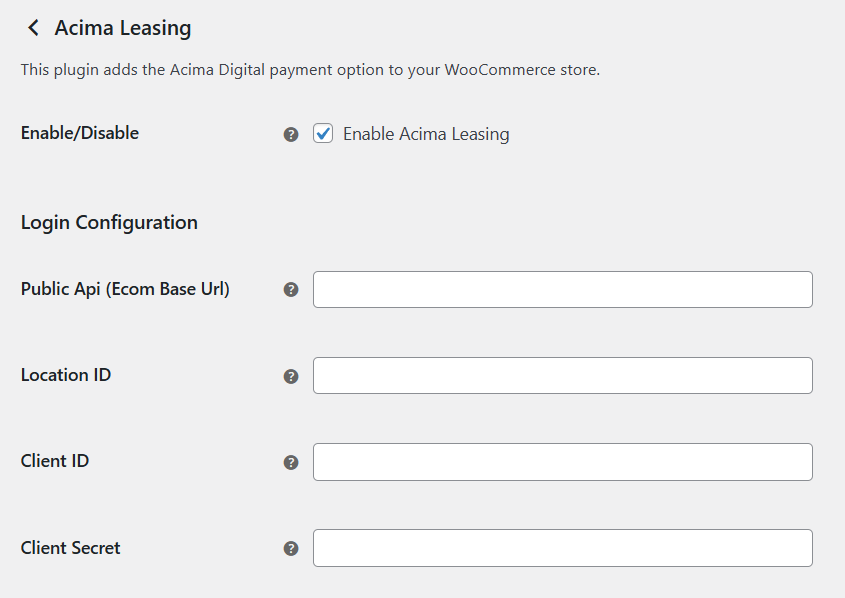845x598 pixels.
Task: View the Client ID help tooltip icon
Action: tap(291, 462)
